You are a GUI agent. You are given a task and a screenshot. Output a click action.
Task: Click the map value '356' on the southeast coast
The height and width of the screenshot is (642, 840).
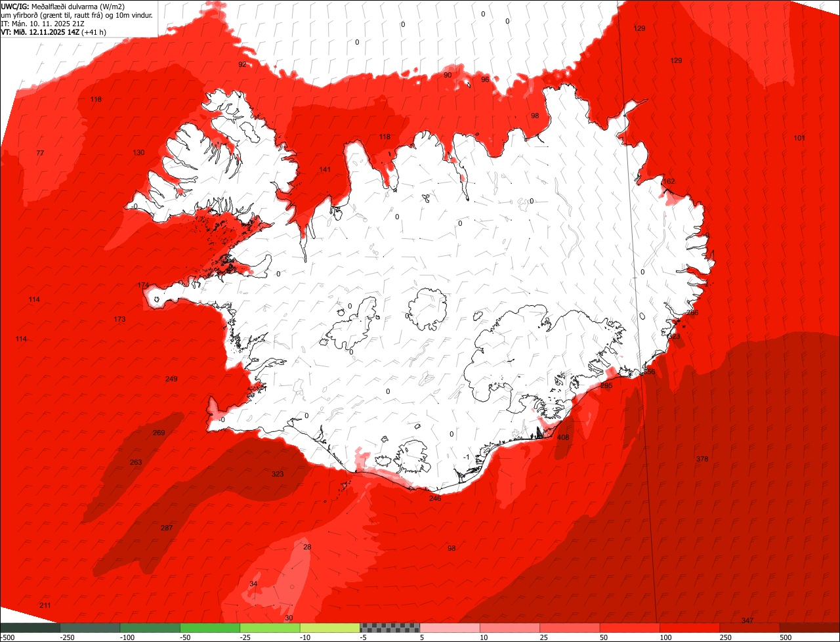coord(649,372)
